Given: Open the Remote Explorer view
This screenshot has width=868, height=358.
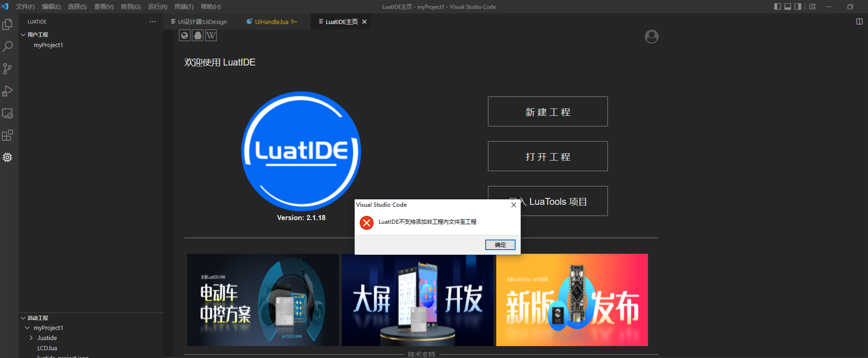Looking at the screenshot, I should [7, 113].
